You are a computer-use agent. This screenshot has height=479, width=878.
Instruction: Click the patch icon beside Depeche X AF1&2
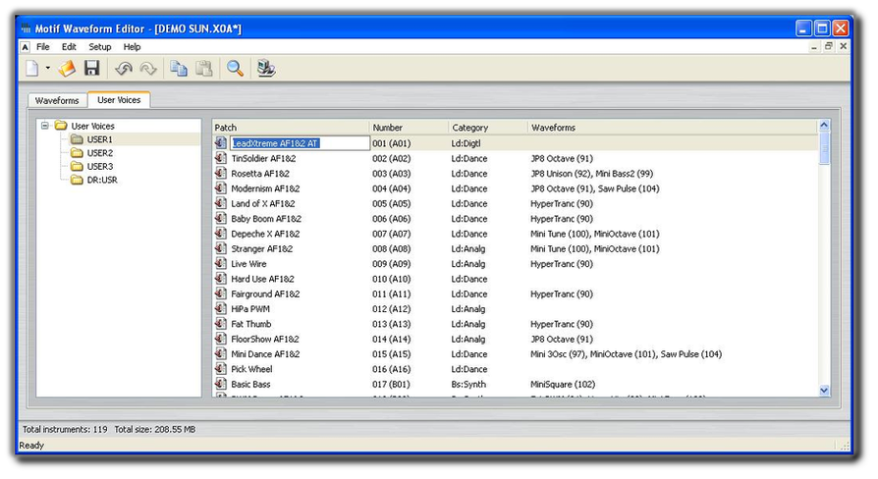click(x=221, y=234)
